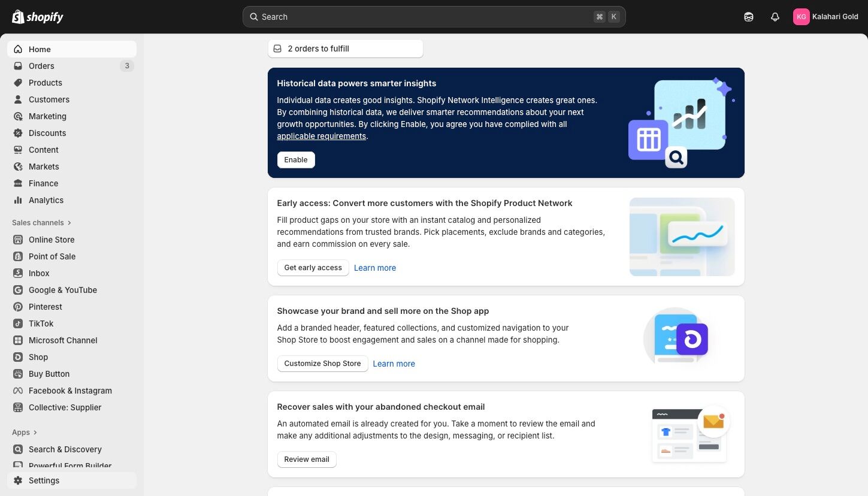Click Customize Shop Store button

coord(323,364)
